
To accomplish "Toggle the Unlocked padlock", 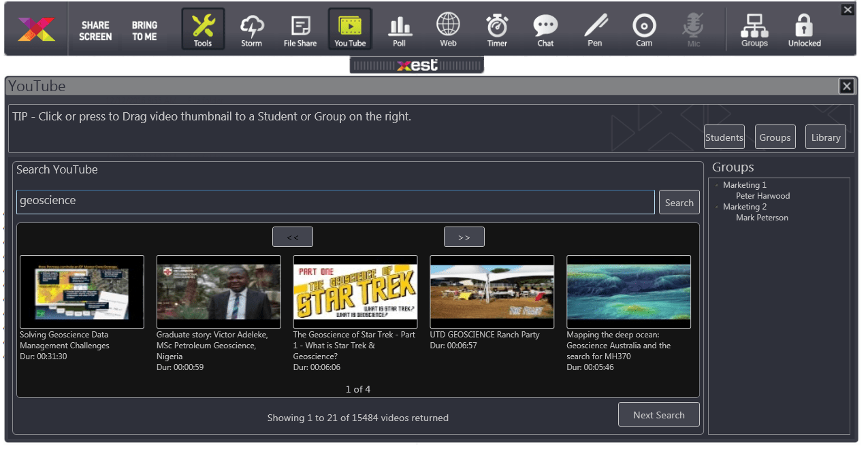I will coord(805,31).
